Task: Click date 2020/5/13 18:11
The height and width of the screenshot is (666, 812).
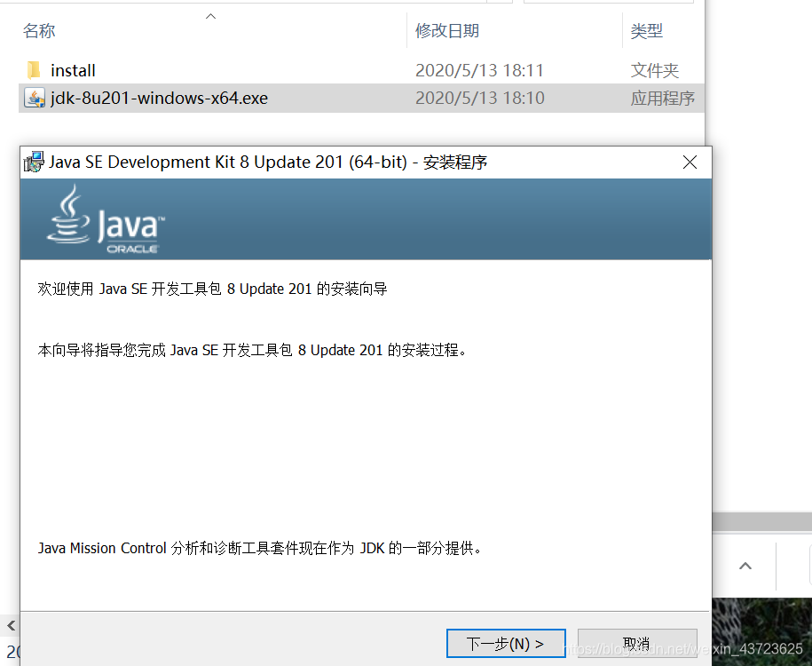Action: (479, 70)
